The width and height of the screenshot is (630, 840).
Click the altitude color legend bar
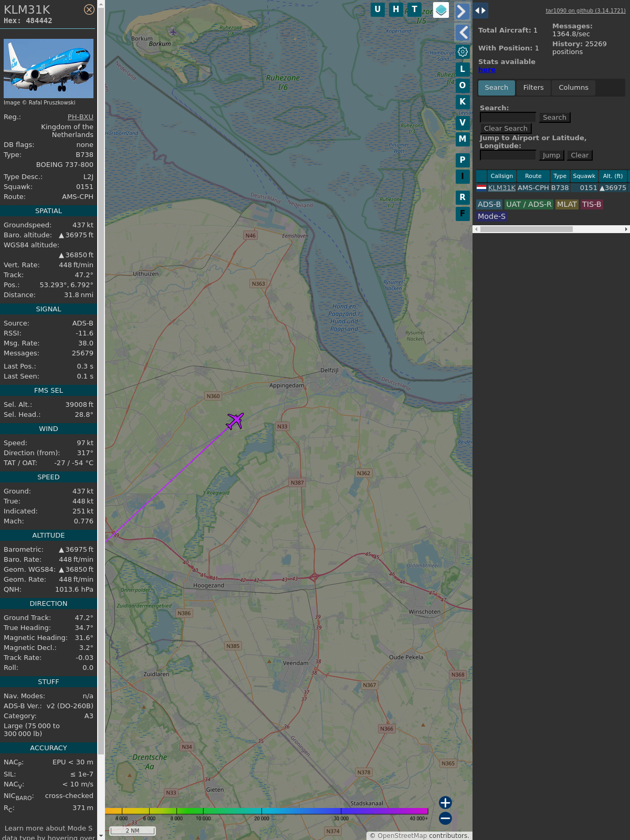tap(267, 811)
